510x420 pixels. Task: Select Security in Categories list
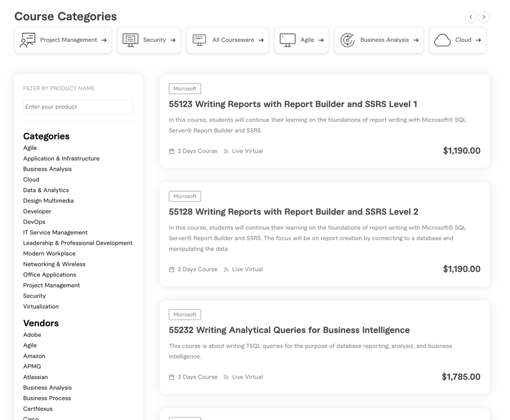(34, 296)
